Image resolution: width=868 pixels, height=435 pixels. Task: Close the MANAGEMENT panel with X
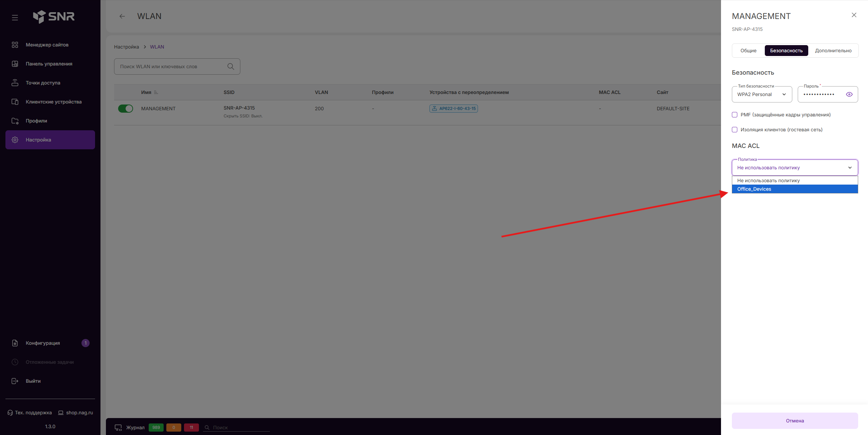coord(854,15)
